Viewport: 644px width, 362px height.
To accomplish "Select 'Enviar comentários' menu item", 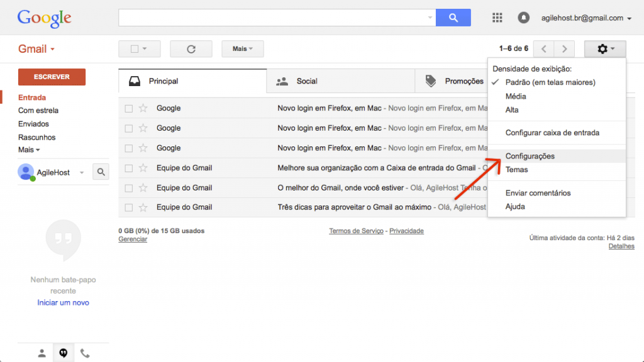I will point(538,193).
